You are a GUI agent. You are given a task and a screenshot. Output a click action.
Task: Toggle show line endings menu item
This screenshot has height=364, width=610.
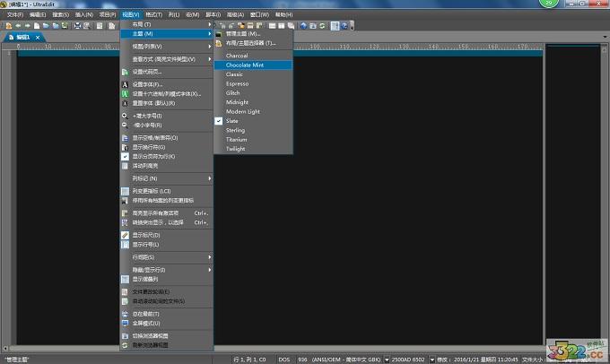pos(167,147)
